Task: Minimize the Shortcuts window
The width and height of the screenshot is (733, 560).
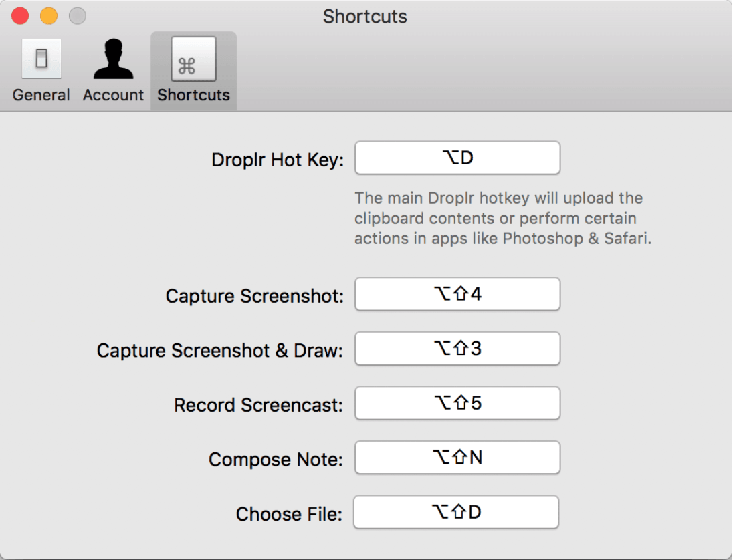Action: (49, 16)
